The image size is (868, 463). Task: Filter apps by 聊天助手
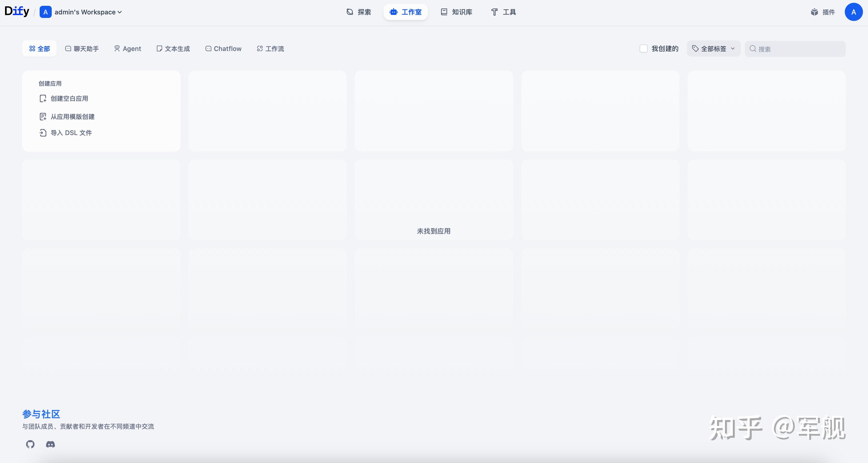(x=82, y=48)
